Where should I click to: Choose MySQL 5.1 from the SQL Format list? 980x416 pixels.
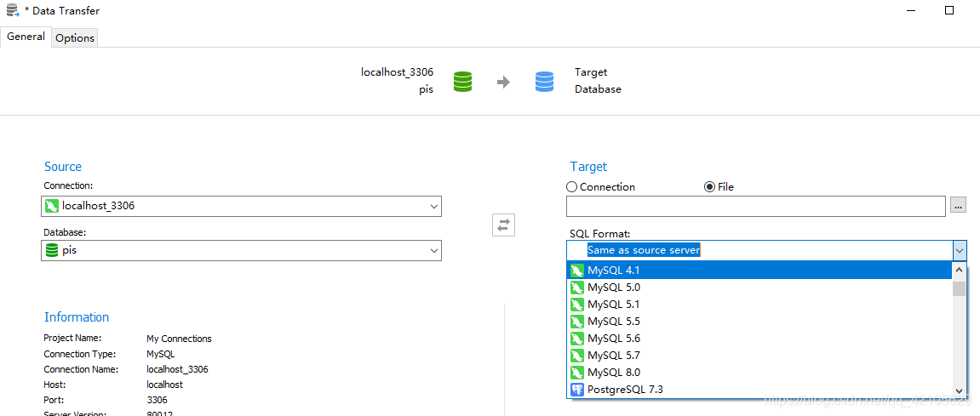759,305
